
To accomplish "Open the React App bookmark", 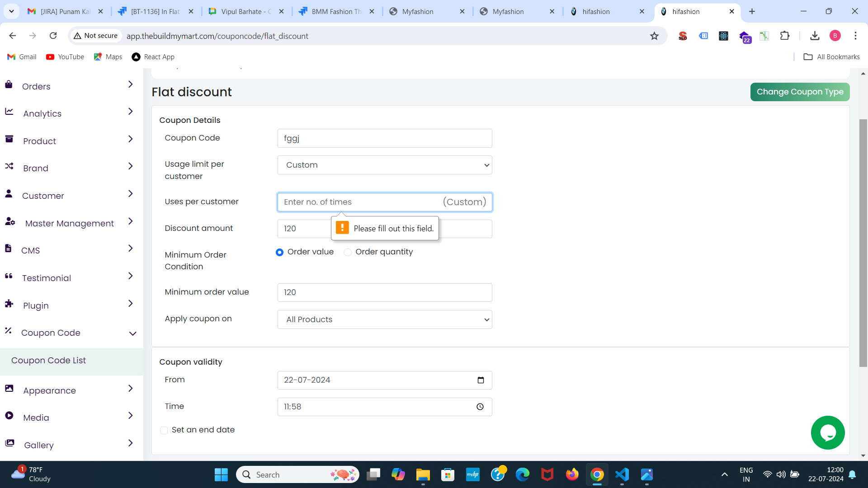I will pos(153,57).
